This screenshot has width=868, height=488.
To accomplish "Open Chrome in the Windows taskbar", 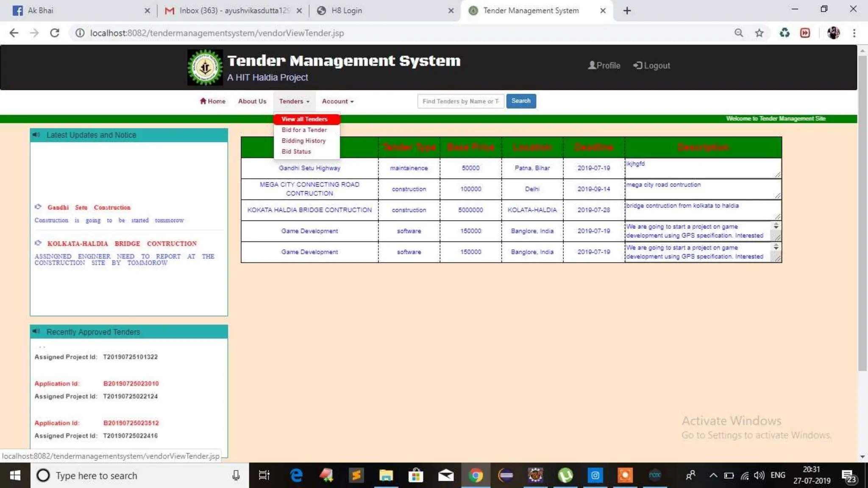I will click(476, 475).
